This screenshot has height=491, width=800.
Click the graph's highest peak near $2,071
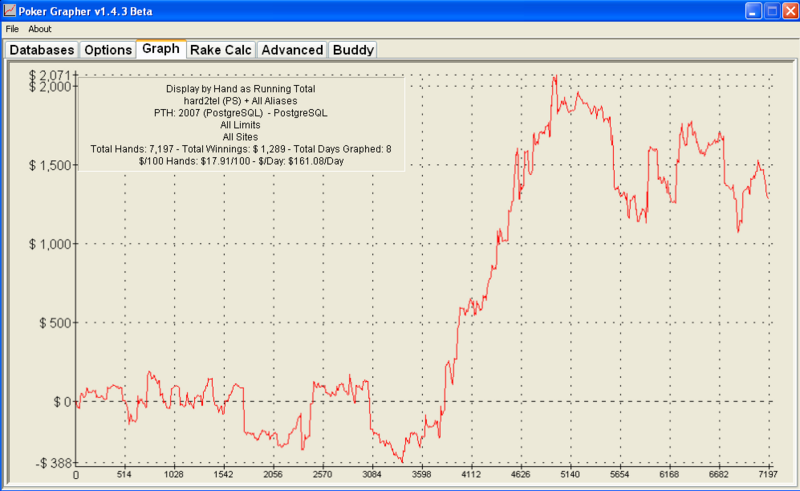coord(555,77)
